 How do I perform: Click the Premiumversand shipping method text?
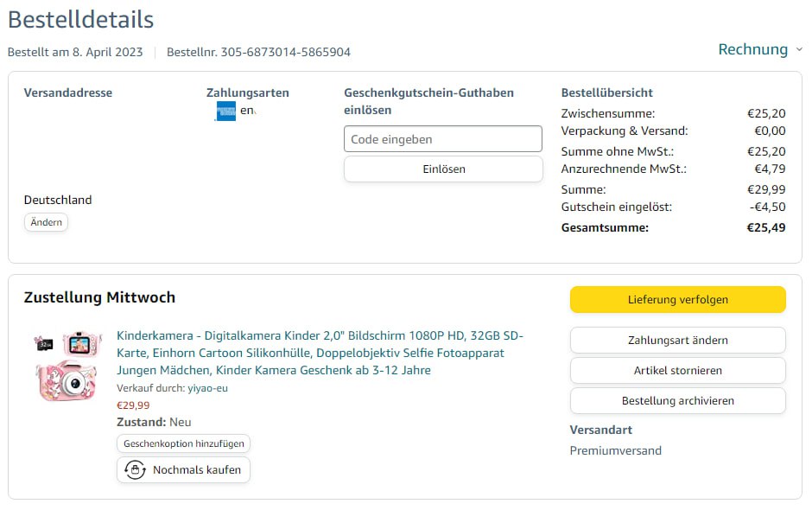[x=615, y=450]
